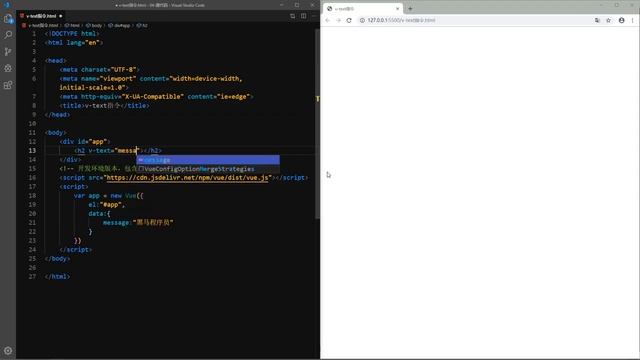Minimize the VS Code window

pyautogui.click(x=282, y=5)
